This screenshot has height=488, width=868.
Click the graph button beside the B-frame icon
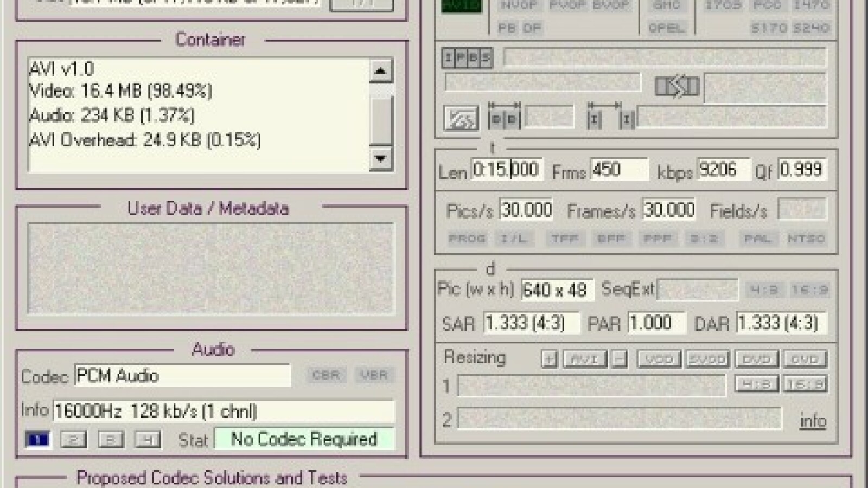[x=461, y=118]
